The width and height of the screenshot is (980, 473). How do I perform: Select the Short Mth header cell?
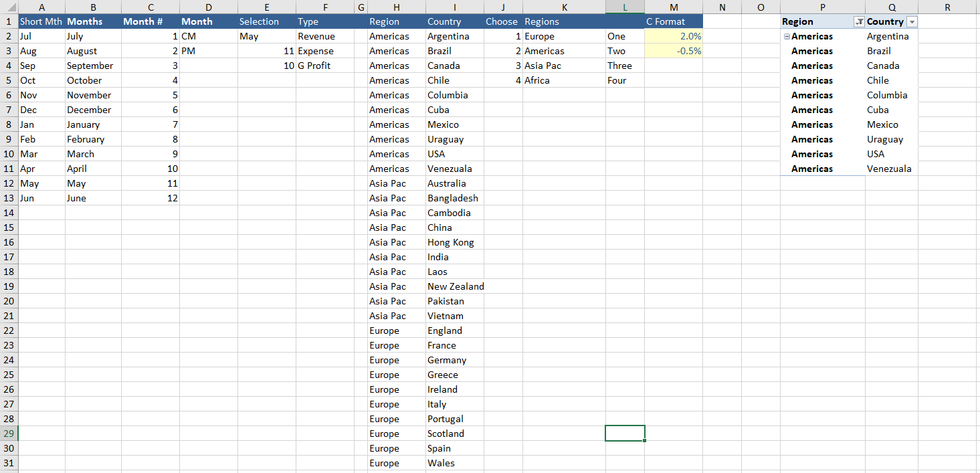40,21
